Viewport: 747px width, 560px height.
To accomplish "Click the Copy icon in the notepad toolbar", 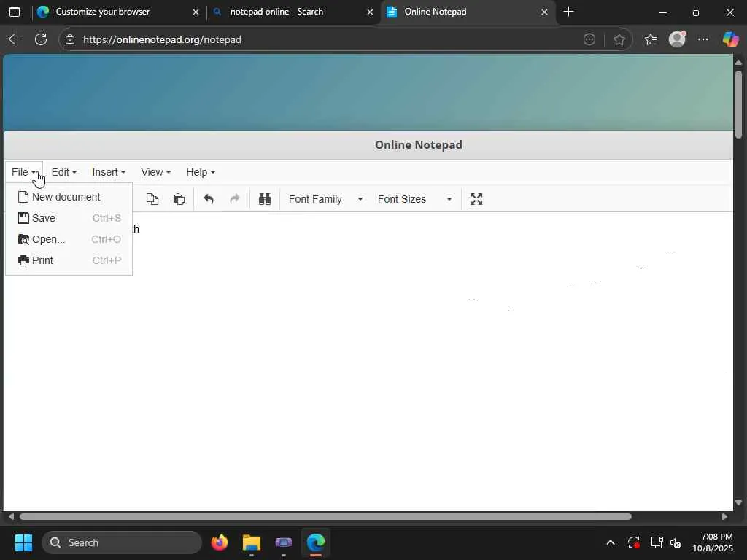I will [152, 199].
